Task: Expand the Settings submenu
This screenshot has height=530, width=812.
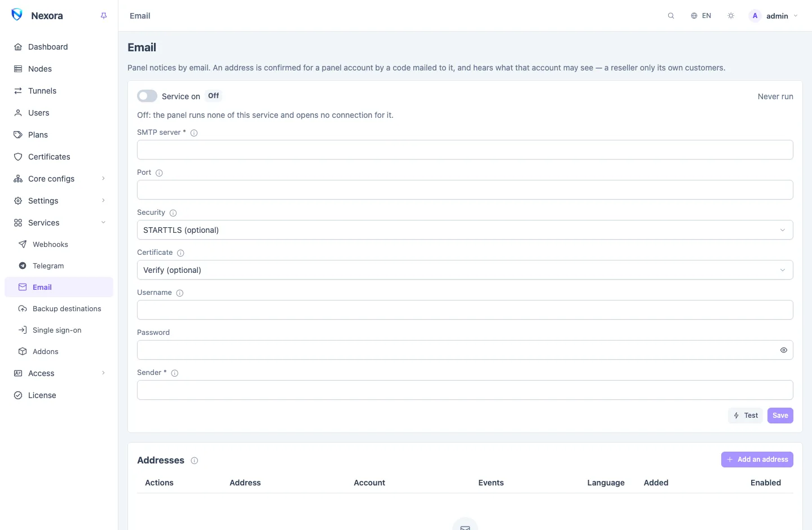Action: click(x=59, y=201)
